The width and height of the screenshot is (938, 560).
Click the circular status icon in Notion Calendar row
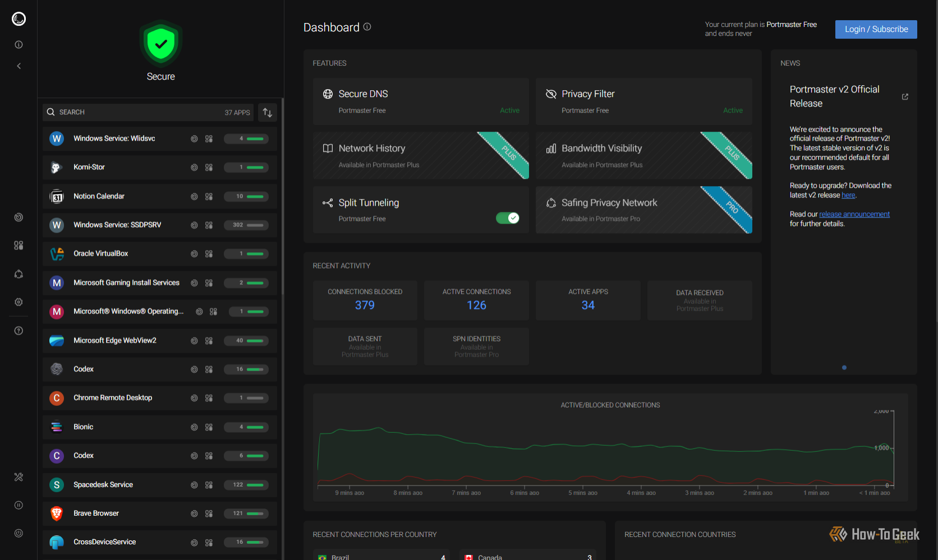tap(194, 197)
